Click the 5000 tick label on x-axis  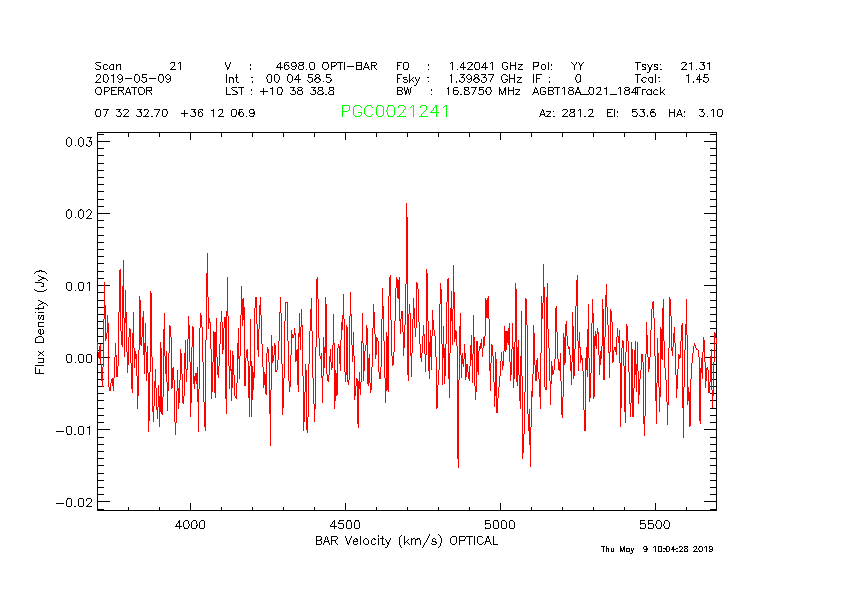tap(499, 524)
